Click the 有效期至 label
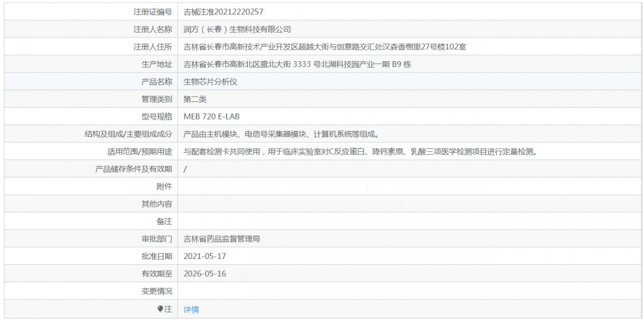This screenshot has width=644, height=321. point(157,274)
